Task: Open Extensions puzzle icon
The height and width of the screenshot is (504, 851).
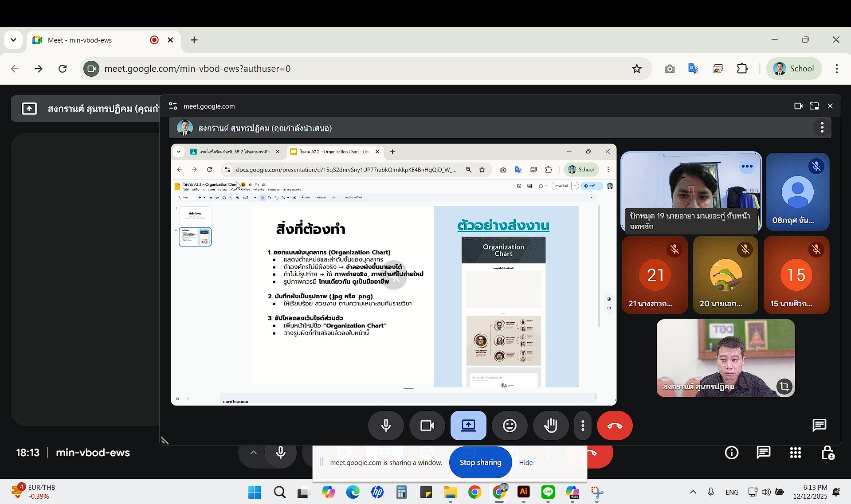Action: click(x=742, y=69)
